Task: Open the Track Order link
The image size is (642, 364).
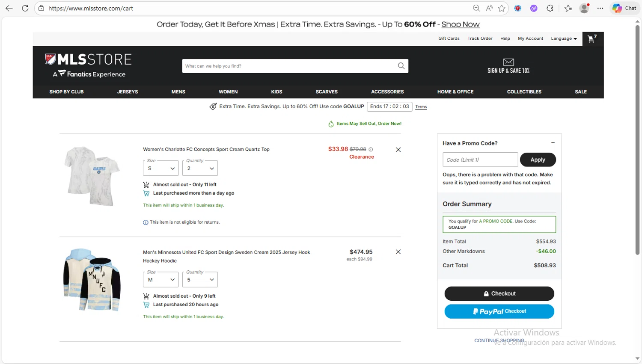Action: (x=480, y=38)
